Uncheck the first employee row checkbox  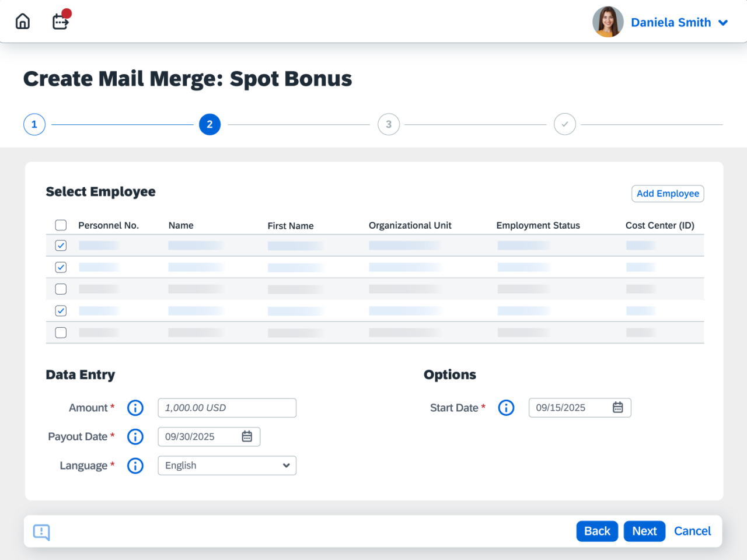(61, 246)
